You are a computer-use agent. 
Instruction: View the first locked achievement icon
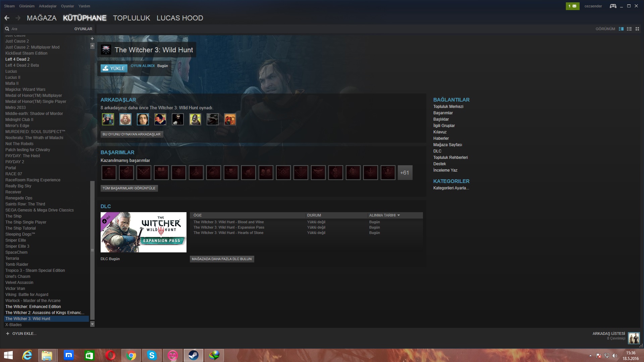(109, 173)
